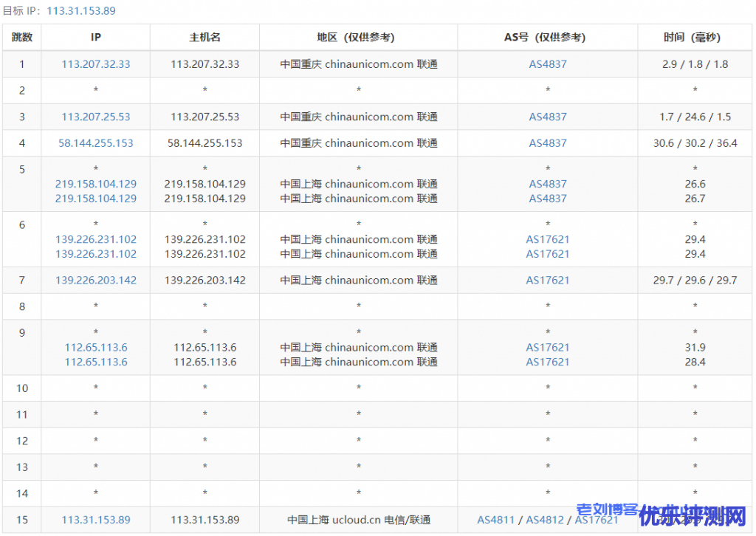The width and height of the screenshot is (756, 536).
Task: Click the AS4837 link in hop 1 row
Action: [548, 64]
